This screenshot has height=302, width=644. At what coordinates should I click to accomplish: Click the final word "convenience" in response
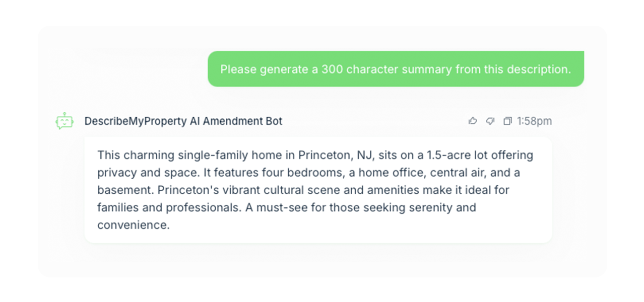pos(132,225)
